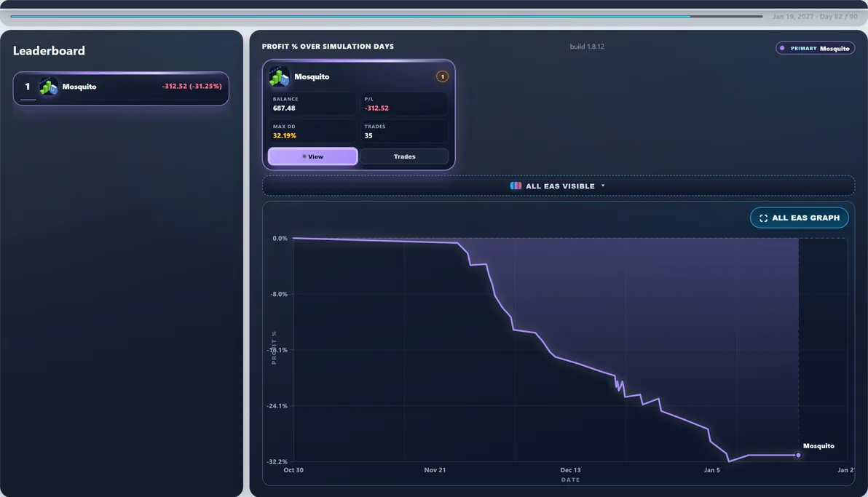Image resolution: width=868 pixels, height=497 pixels.
Task: Click the 0.0% y-axis label
Action: [x=280, y=239]
